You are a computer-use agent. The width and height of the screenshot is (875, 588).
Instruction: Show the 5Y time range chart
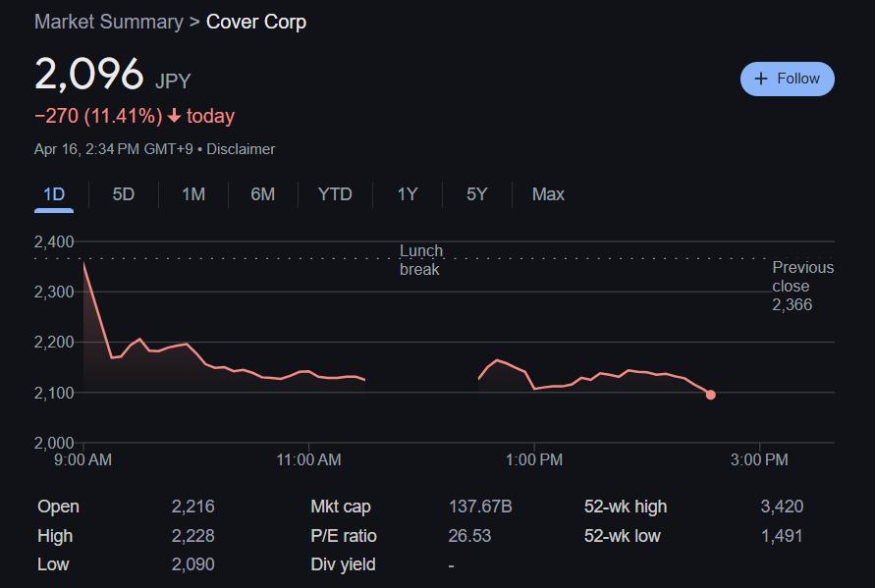pyautogui.click(x=477, y=194)
